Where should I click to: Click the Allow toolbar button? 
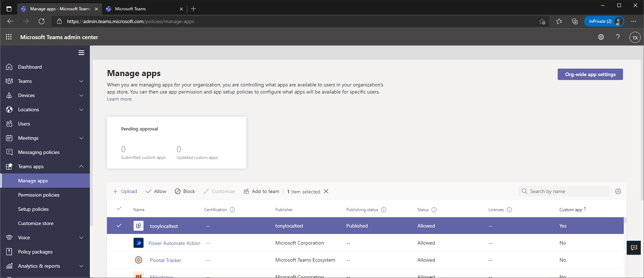[x=156, y=191]
